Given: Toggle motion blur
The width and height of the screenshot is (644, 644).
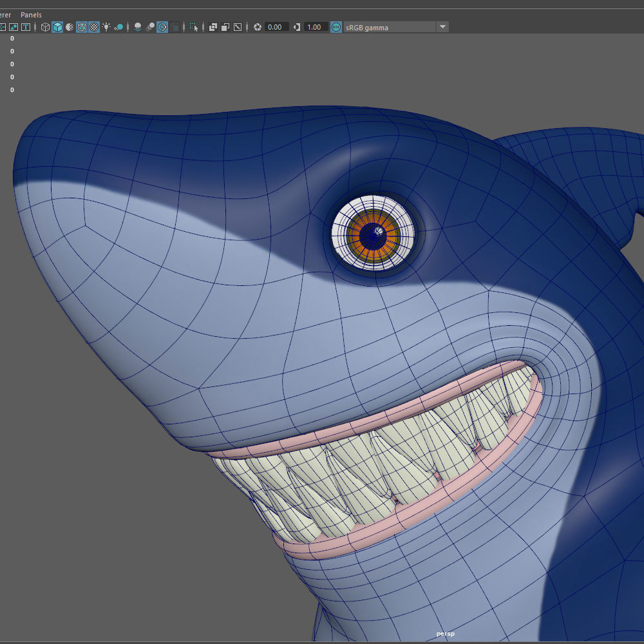Looking at the screenshot, I should pos(150,27).
